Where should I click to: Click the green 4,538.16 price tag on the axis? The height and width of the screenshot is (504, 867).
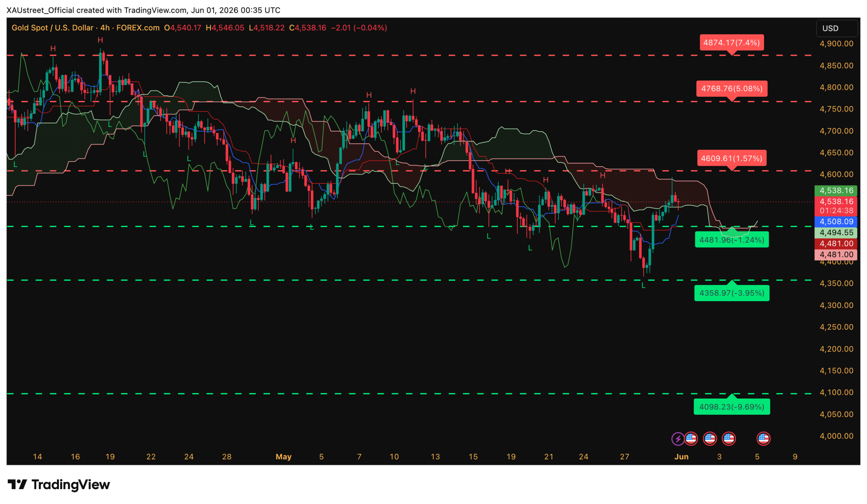[836, 191]
